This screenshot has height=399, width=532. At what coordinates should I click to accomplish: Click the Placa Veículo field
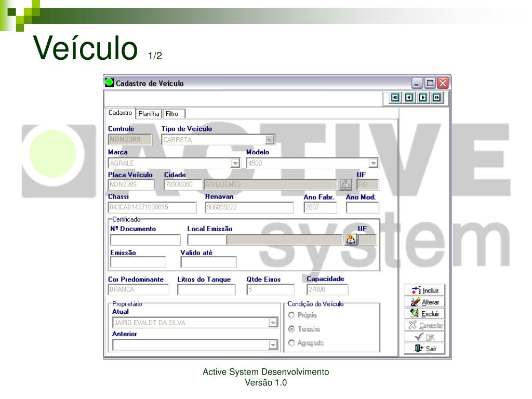coord(131,184)
